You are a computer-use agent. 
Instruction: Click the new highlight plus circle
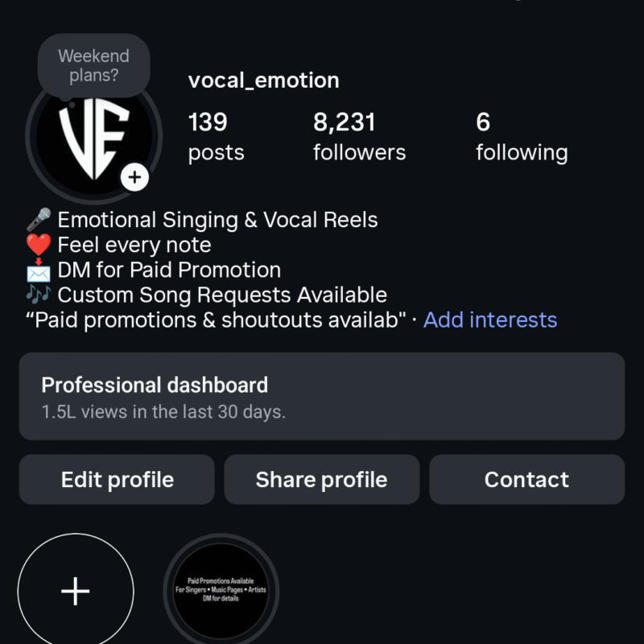76,592
